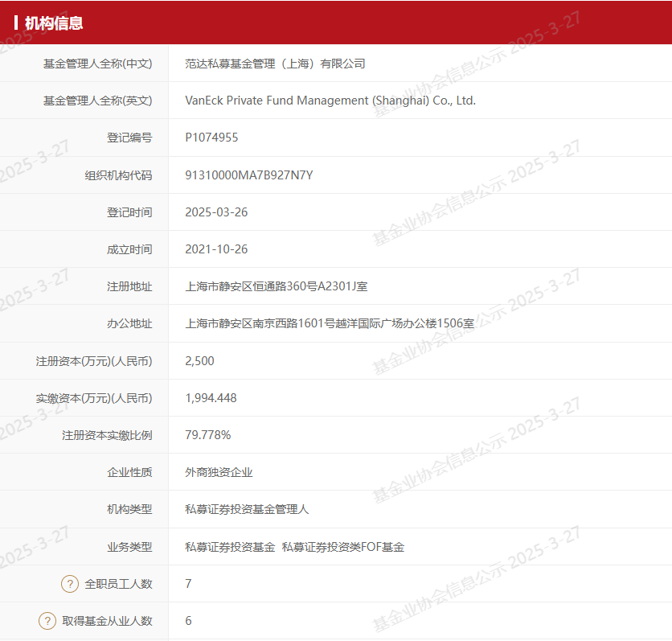The image size is (672, 641).
Task: Click the 办公地址 label
Action: coord(129,323)
